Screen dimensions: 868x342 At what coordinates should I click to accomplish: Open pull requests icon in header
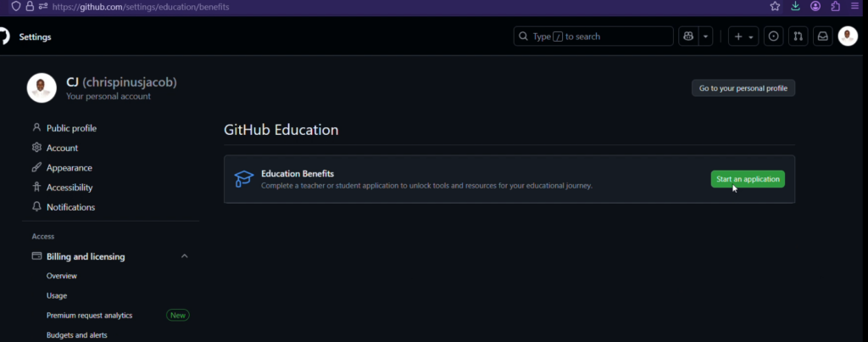(x=798, y=36)
